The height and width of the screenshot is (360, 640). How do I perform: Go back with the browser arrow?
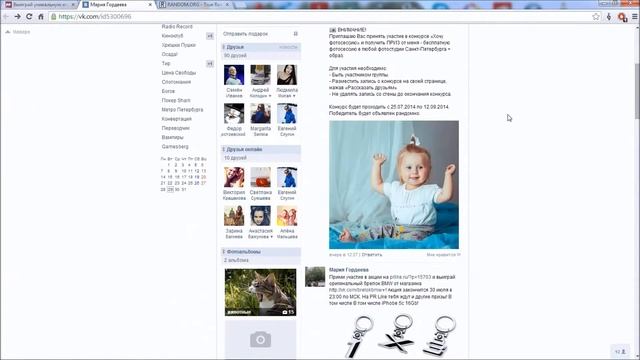click(x=6, y=16)
